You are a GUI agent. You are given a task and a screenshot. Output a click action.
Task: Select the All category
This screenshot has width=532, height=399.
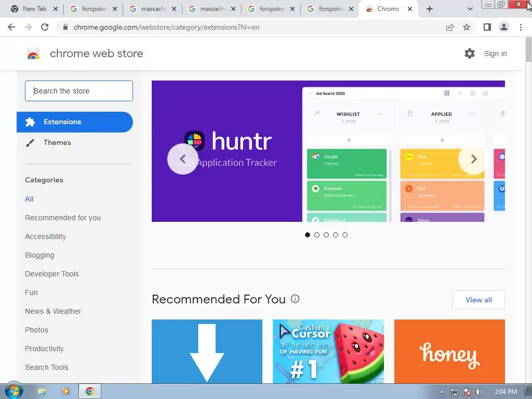[x=29, y=199]
